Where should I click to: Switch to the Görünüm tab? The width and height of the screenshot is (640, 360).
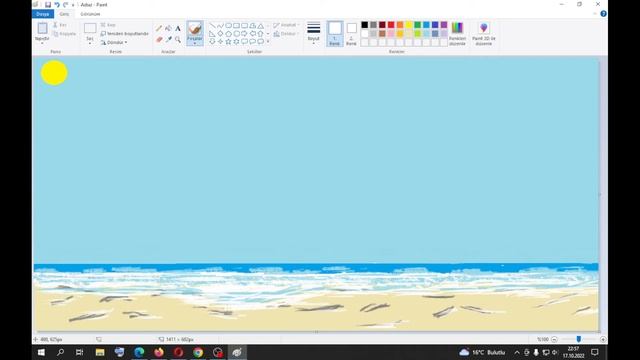click(90, 14)
